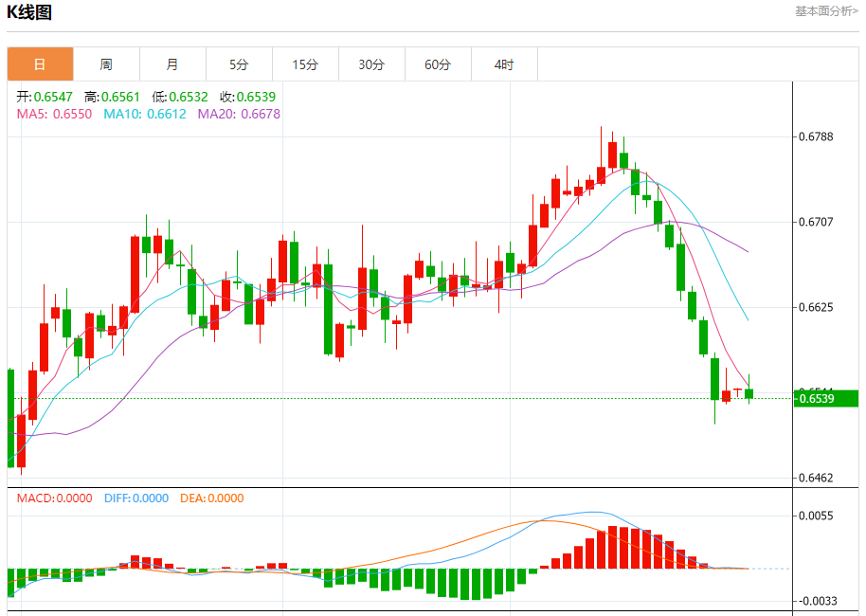Click the last green candlestick on the right
Image resolution: width=866 pixels, height=616 pixels.
749,393
